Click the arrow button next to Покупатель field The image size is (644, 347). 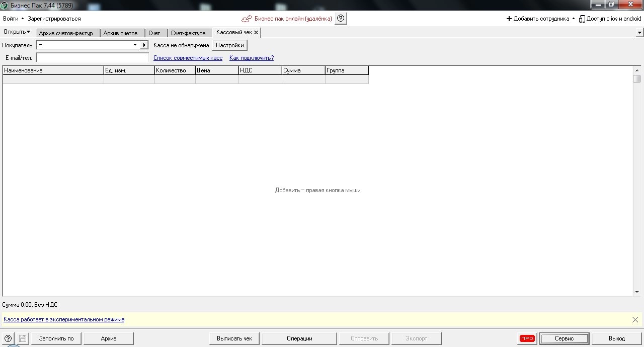(144, 45)
